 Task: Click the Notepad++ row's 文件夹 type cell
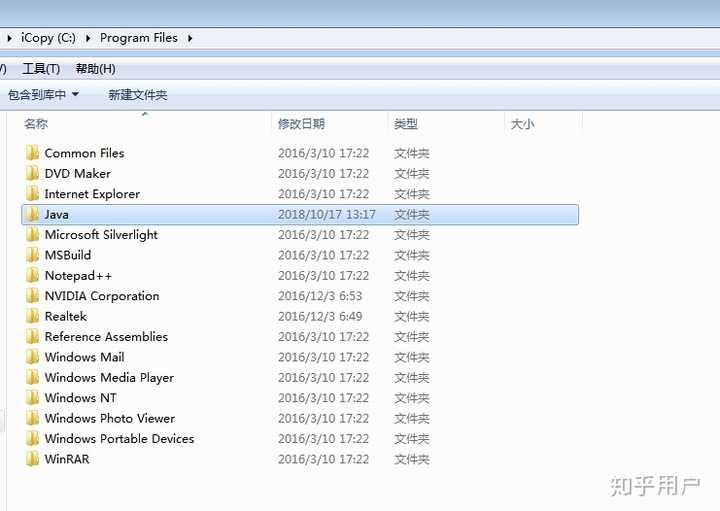pos(412,275)
